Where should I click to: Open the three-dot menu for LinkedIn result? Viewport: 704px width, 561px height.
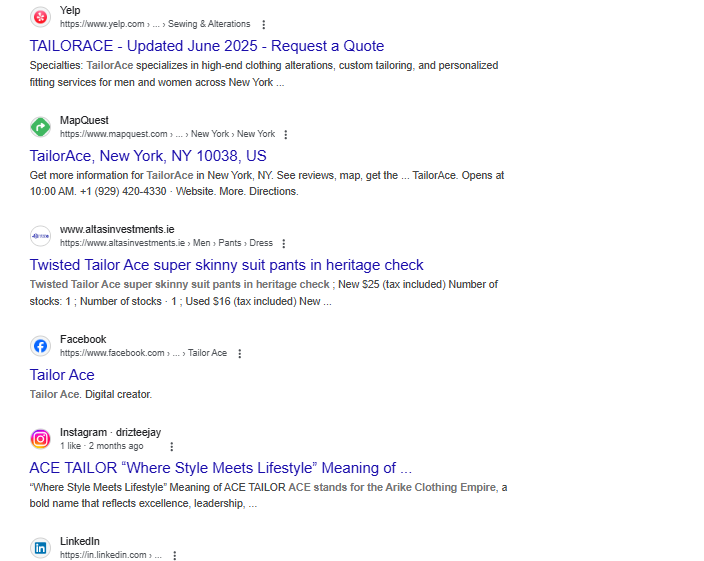[x=175, y=555]
